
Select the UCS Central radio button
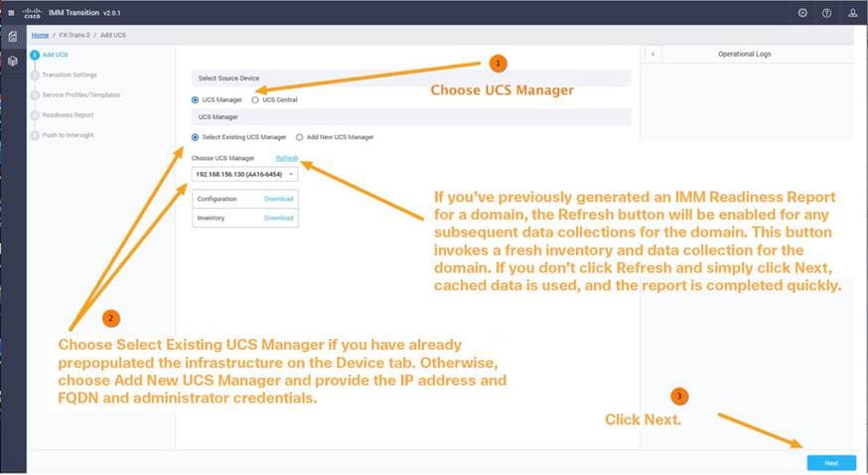255,100
